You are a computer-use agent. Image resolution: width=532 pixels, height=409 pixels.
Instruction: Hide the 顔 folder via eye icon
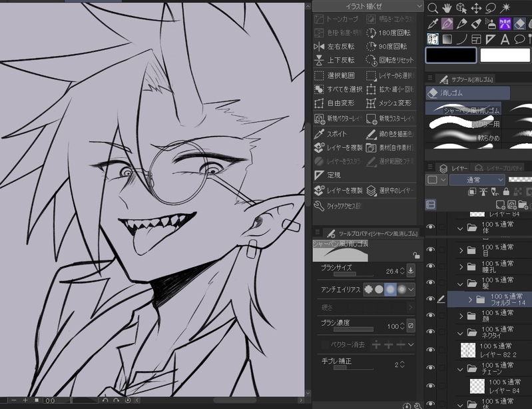point(430,315)
